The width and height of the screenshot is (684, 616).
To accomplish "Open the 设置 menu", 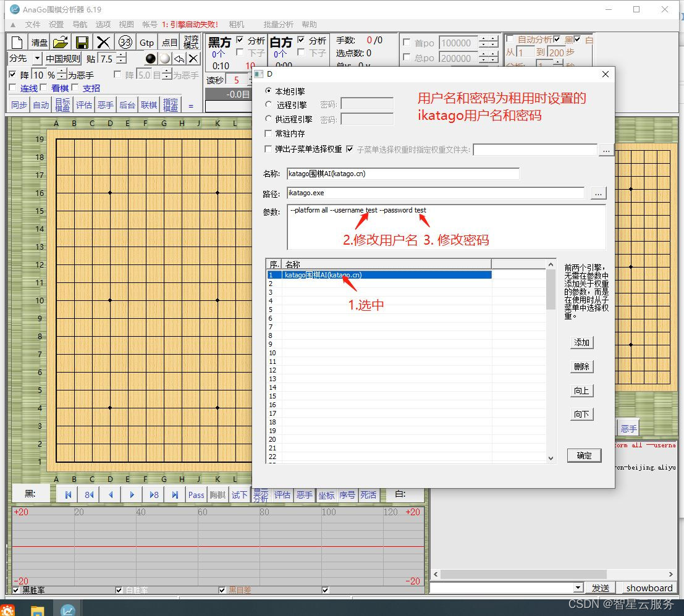I will point(56,25).
